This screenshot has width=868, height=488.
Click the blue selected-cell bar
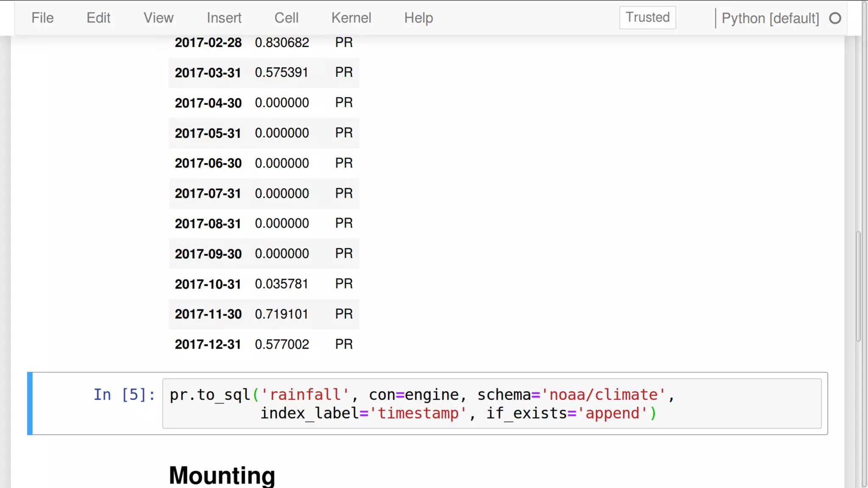[x=30, y=403]
